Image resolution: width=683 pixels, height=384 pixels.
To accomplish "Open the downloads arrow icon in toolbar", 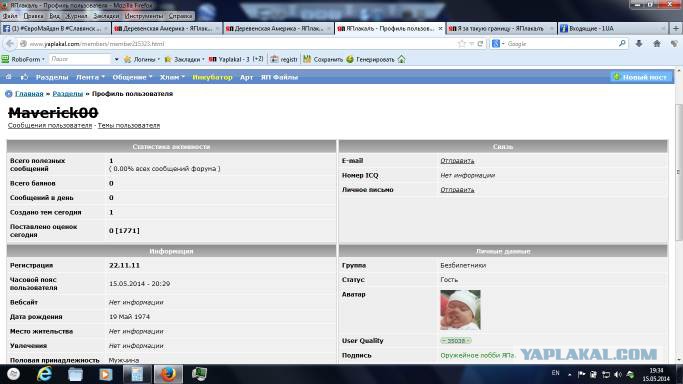I will pos(639,44).
